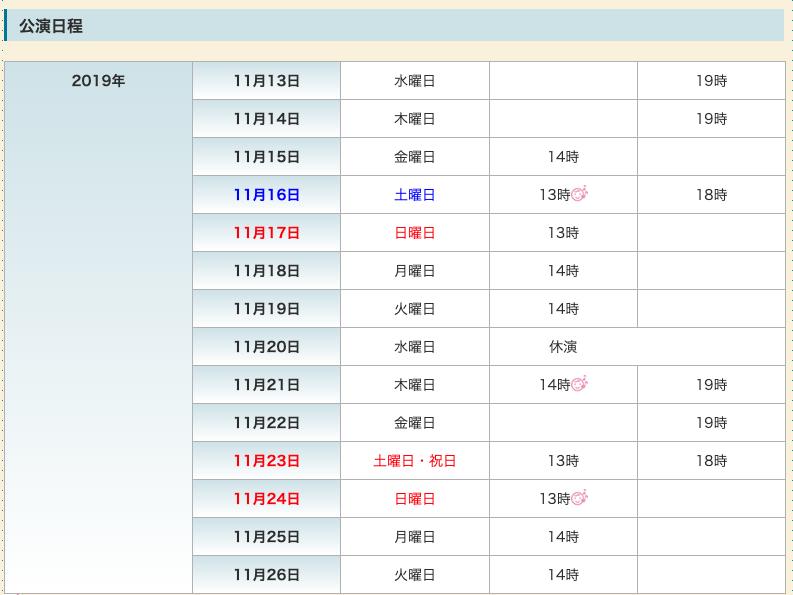Viewport: 793px width, 595px height.
Task: Click the pink face icon on 11月24日 row
Action: point(580,498)
